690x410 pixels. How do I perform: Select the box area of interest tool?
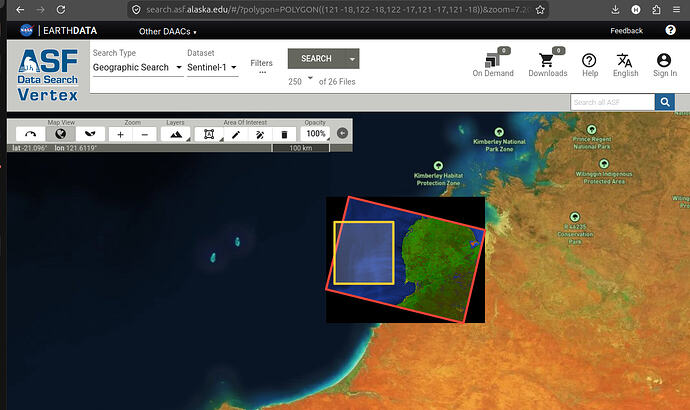209,135
